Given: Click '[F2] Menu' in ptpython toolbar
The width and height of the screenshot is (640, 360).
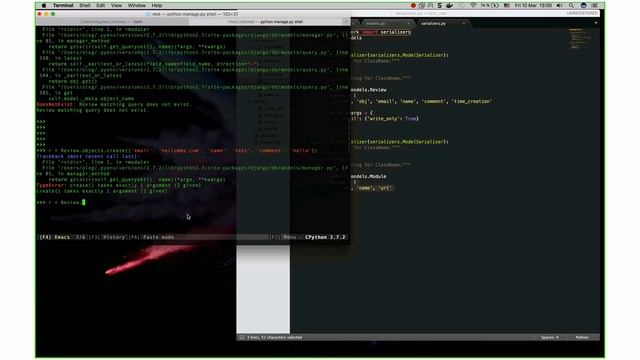Looking at the screenshot, I should click(283, 237).
